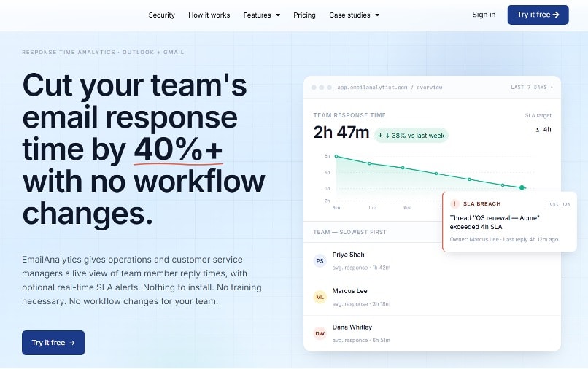
Task: Click the app.emailanalytics.com / overview address text
Action: pyautogui.click(x=390, y=87)
